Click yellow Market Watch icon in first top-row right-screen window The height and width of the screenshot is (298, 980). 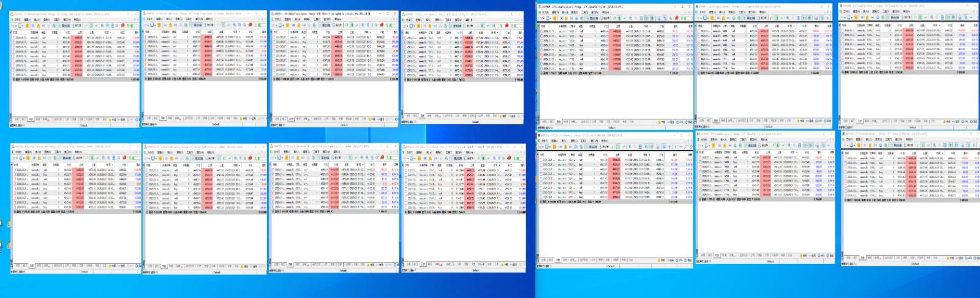point(555,18)
